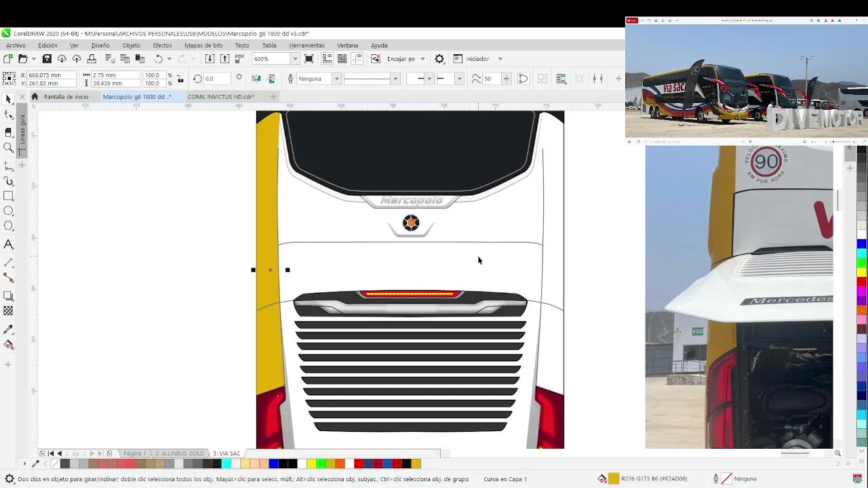The height and width of the screenshot is (488, 868).
Task: Switch to Pantalla de inicio tab
Action: 66,97
